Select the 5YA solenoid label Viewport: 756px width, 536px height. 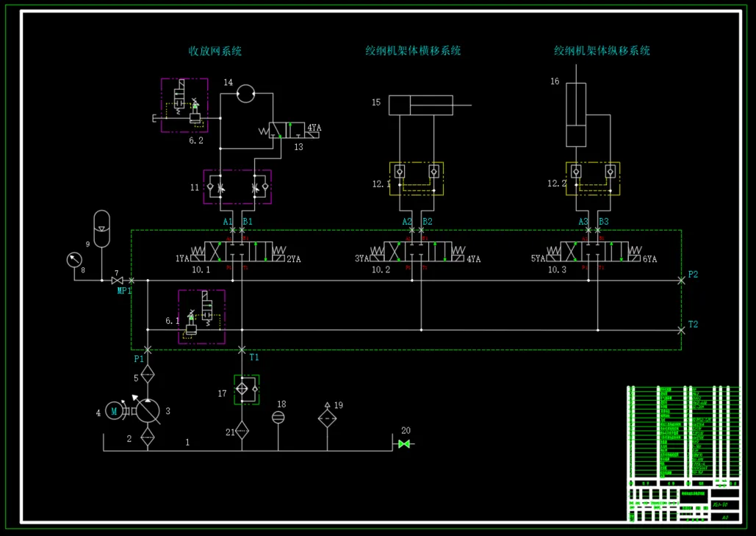[x=539, y=259]
